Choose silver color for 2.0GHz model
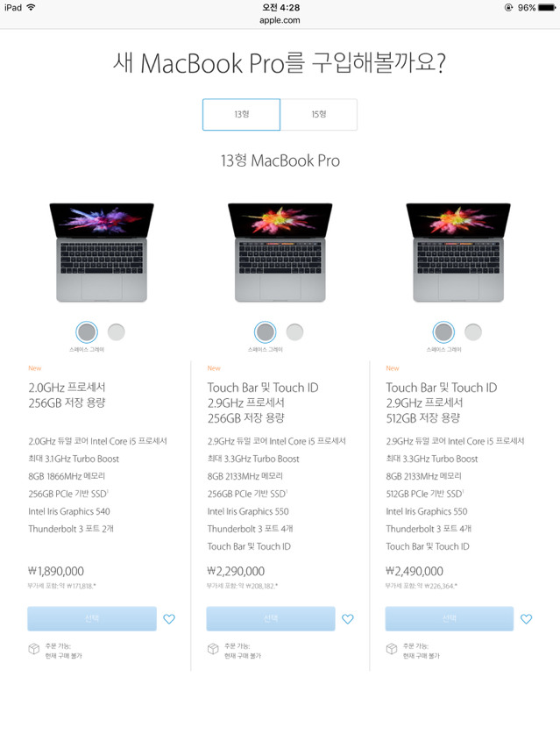 (117, 332)
